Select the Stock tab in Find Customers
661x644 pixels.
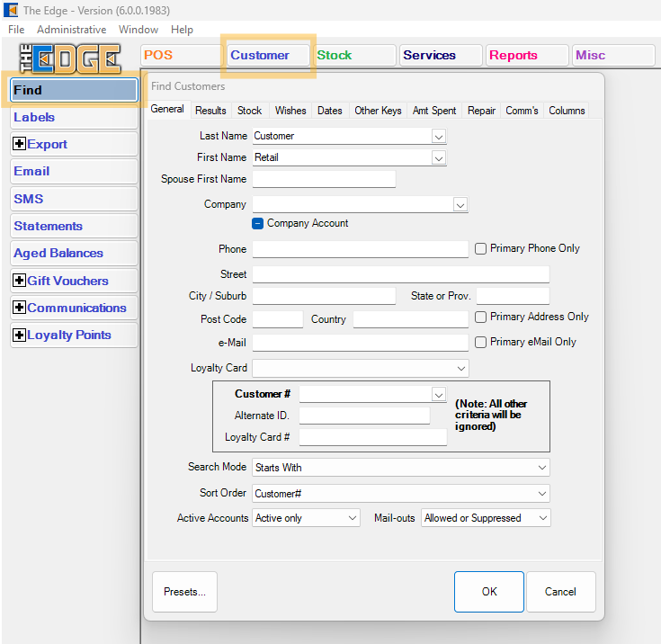pos(250,111)
